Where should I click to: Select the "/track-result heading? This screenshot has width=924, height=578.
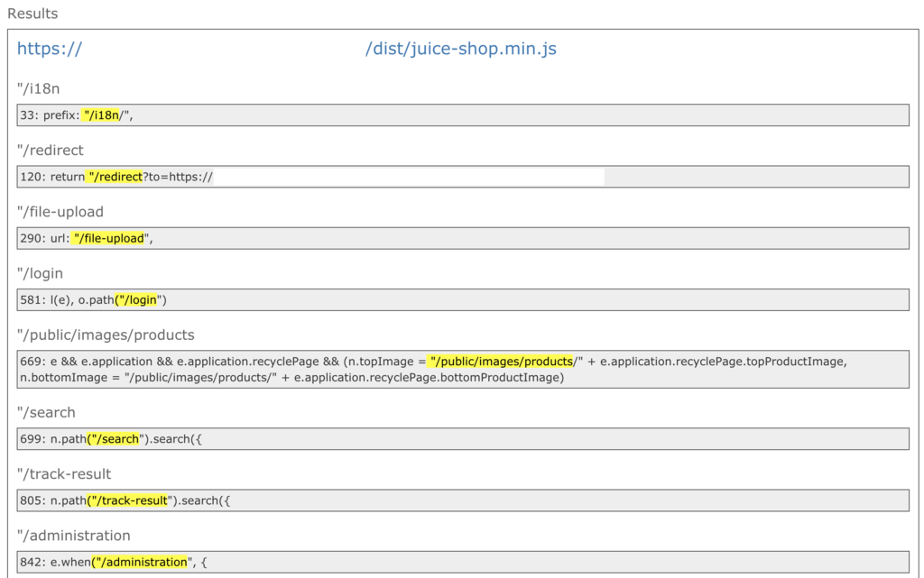point(64,473)
